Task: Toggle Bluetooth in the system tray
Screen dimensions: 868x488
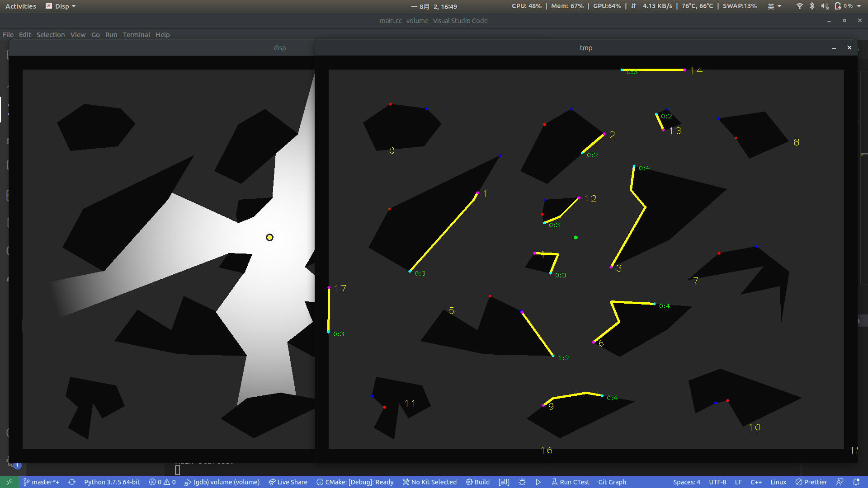Action: point(812,6)
